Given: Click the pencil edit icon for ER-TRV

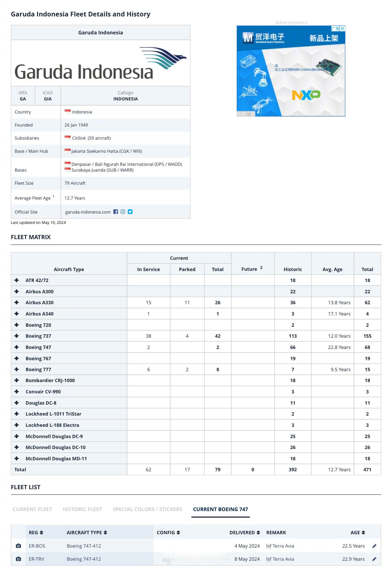Looking at the screenshot, I should pos(374,559).
